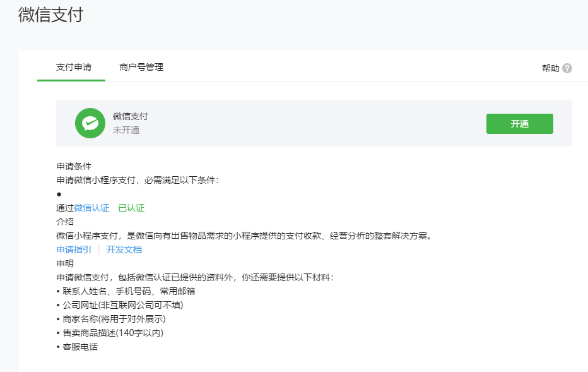Image resolution: width=588 pixels, height=372 pixels.
Task: Open the 申请指引 link
Action: point(73,249)
